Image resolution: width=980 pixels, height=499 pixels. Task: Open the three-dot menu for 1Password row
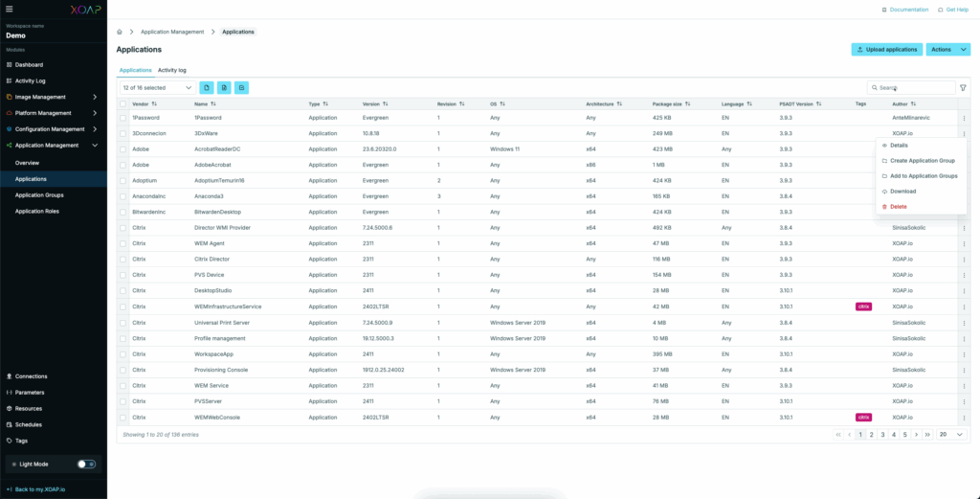click(x=964, y=118)
